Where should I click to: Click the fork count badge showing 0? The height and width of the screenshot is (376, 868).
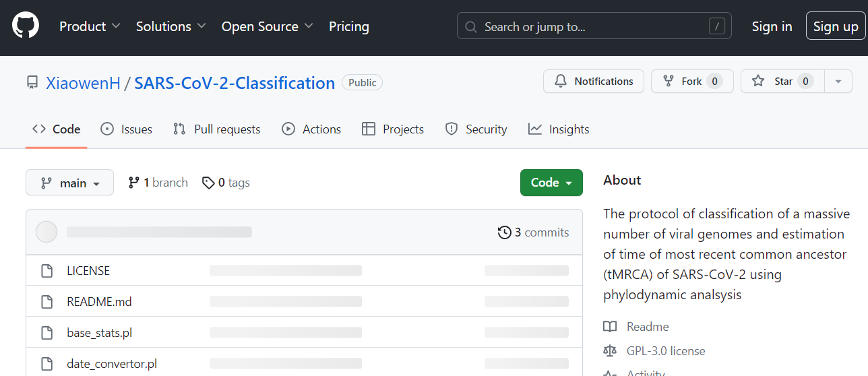(x=715, y=81)
